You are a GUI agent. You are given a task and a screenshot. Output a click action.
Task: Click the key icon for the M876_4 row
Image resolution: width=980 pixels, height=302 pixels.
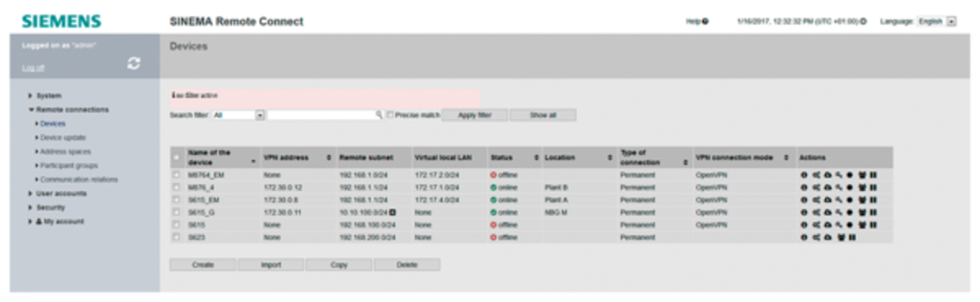point(838,188)
